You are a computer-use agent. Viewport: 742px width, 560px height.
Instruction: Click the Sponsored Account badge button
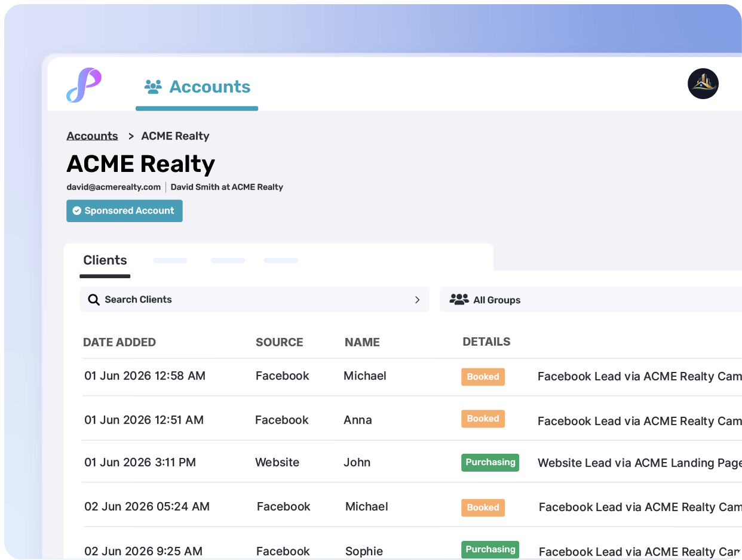coord(124,211)
